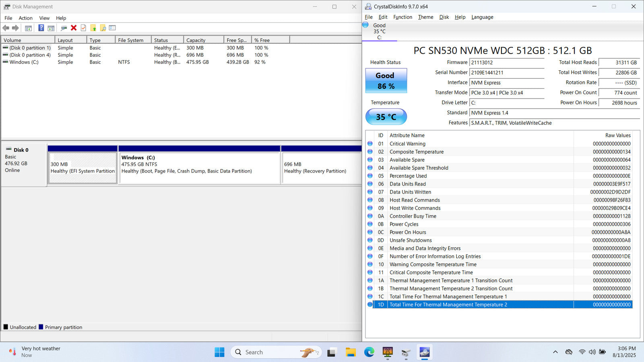This screenshot has width=644, height=362.
Task: Open the Wi-Fi network tray icon
Action: click(x=582, y=352)
